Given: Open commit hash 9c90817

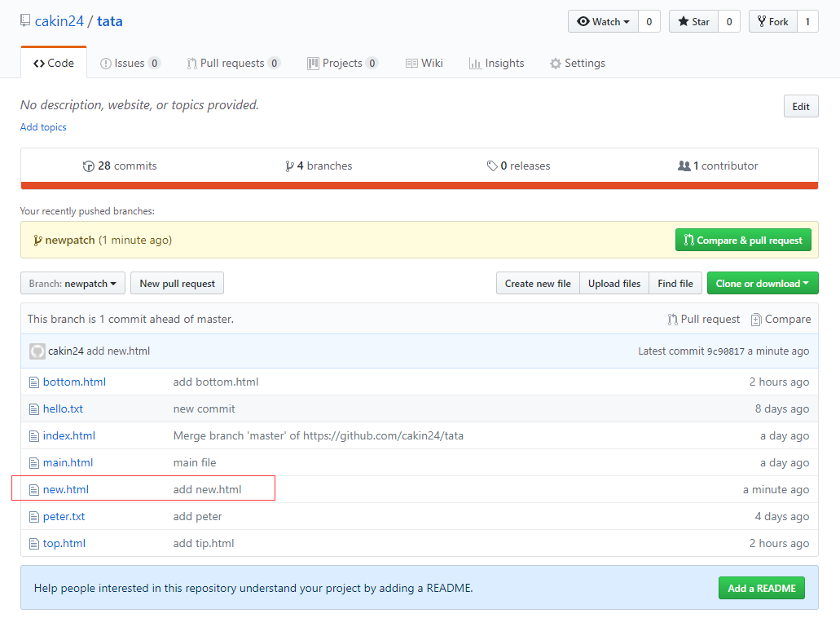Looking at the screenshot, I should click(726, 351).
